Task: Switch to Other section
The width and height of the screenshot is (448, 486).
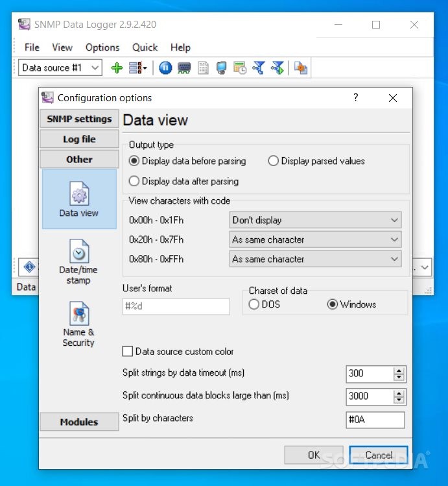Action: point(79,160)
